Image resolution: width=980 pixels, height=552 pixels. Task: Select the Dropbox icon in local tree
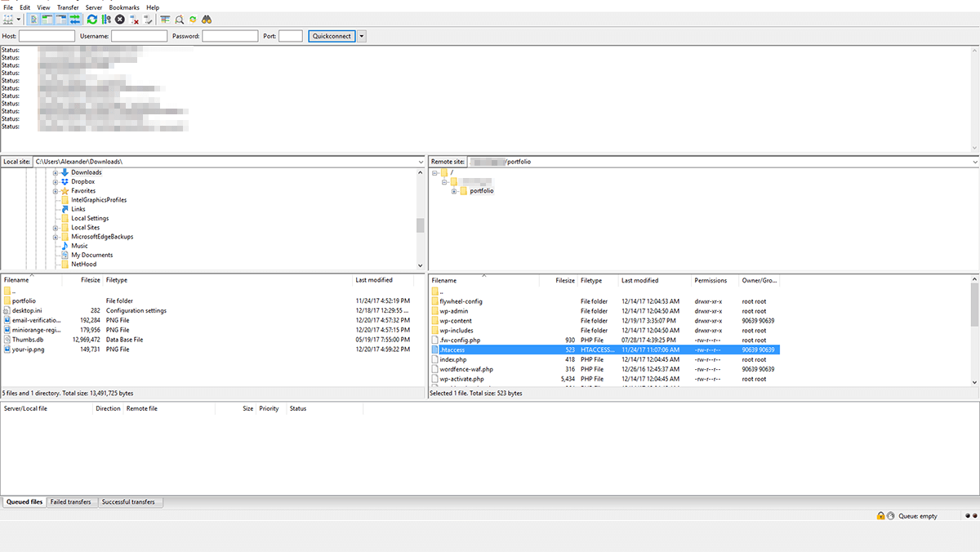click(x=65, y=181)
